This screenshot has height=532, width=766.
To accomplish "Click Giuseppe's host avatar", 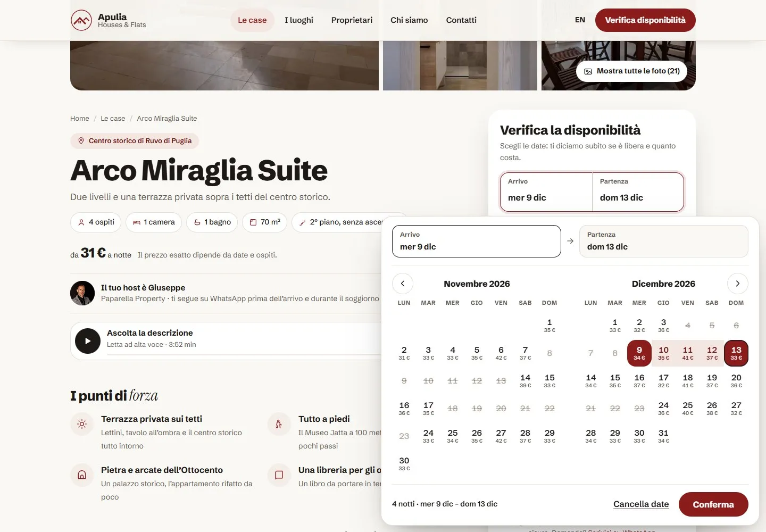I will click(x=82, y=293).
